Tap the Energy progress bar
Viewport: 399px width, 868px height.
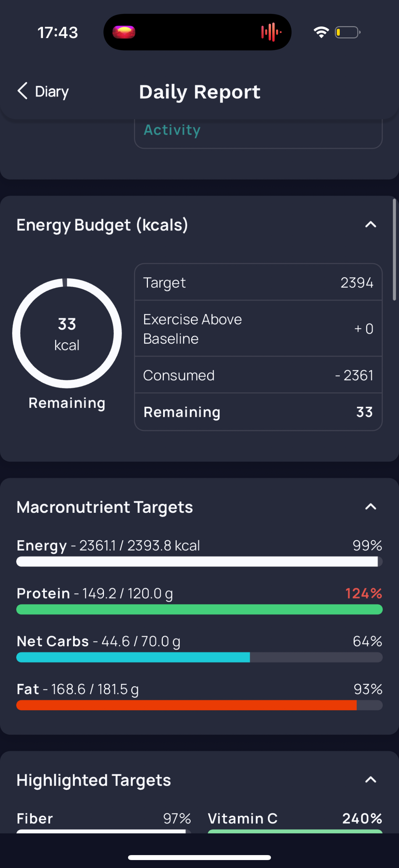(199, 561)
